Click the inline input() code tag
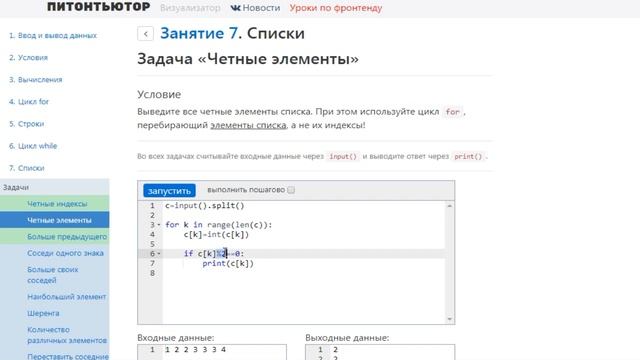The width and height of the screenshot is (640, 360). pos(343,156)
